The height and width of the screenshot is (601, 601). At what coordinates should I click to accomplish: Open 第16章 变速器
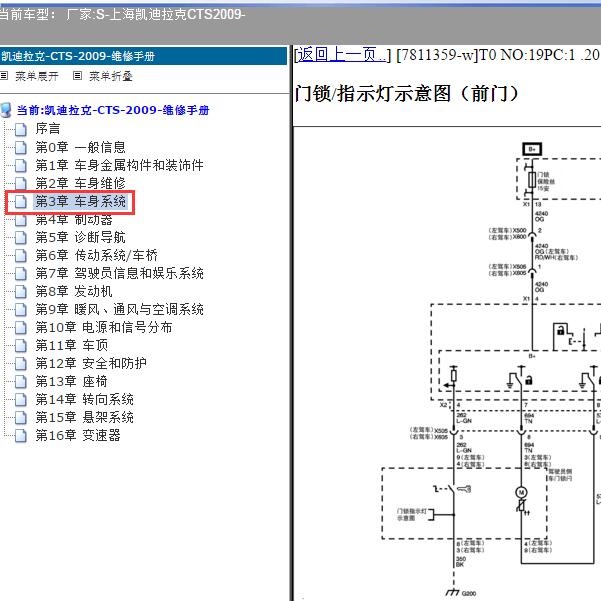tap(78, 435)
